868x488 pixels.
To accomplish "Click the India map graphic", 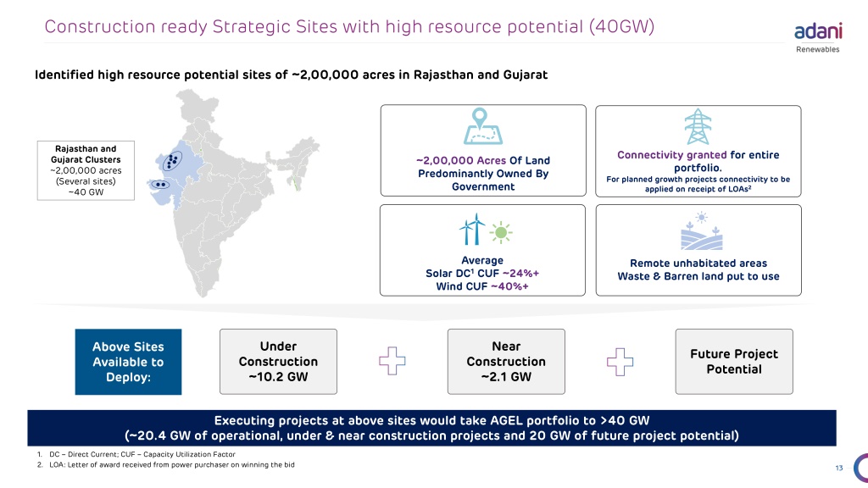I will coord(234,192).
